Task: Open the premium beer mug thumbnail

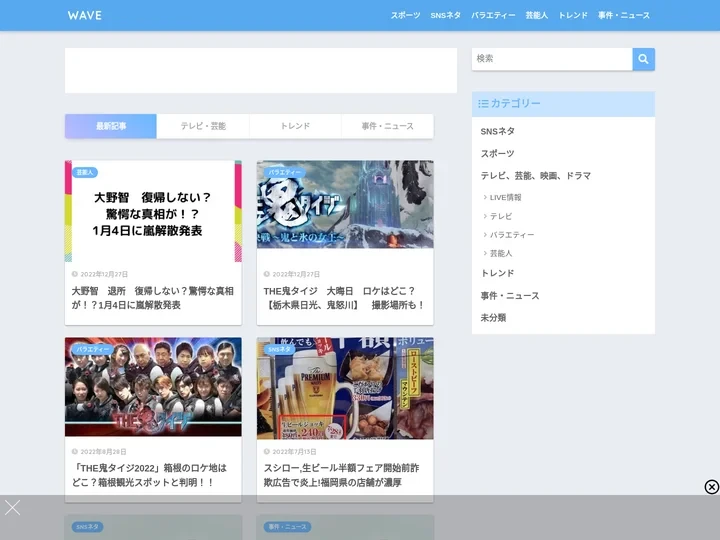Action: 345,388
